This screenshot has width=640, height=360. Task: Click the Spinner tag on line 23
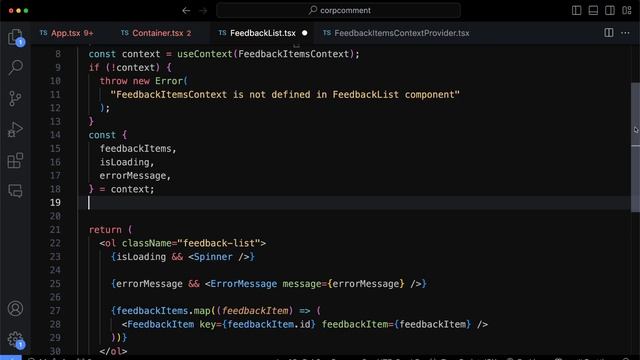213,257
